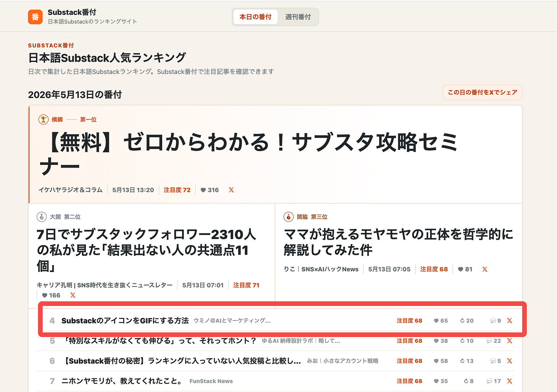This screenshot has width=557, height=392.
Task: Open the 【無料】ゼロからわかる!サブスタ攻略セミナー headline
Action: [x=249, y=154]
